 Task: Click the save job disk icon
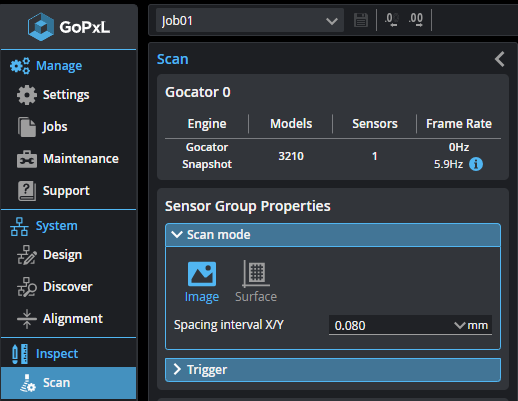tap(361, 20)
